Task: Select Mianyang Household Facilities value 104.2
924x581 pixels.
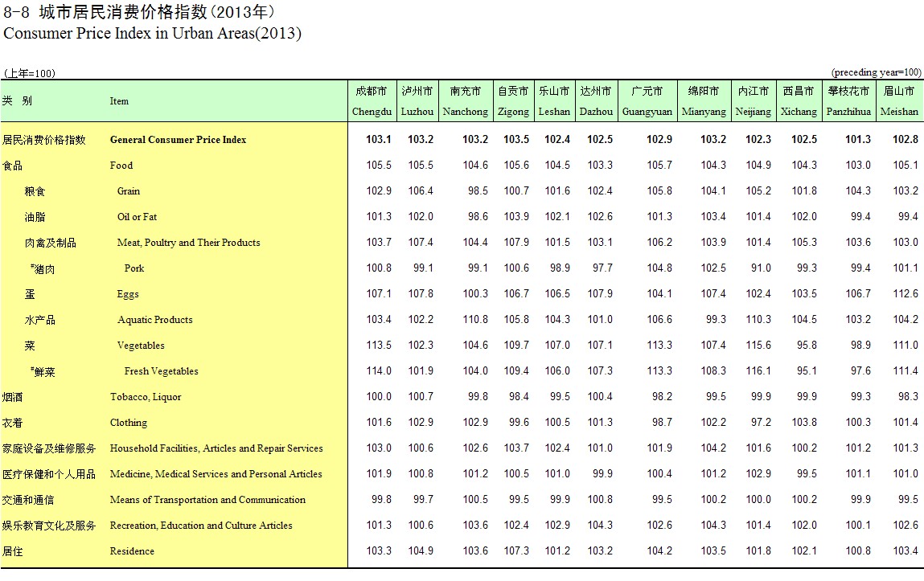Action: click(713, 448)
